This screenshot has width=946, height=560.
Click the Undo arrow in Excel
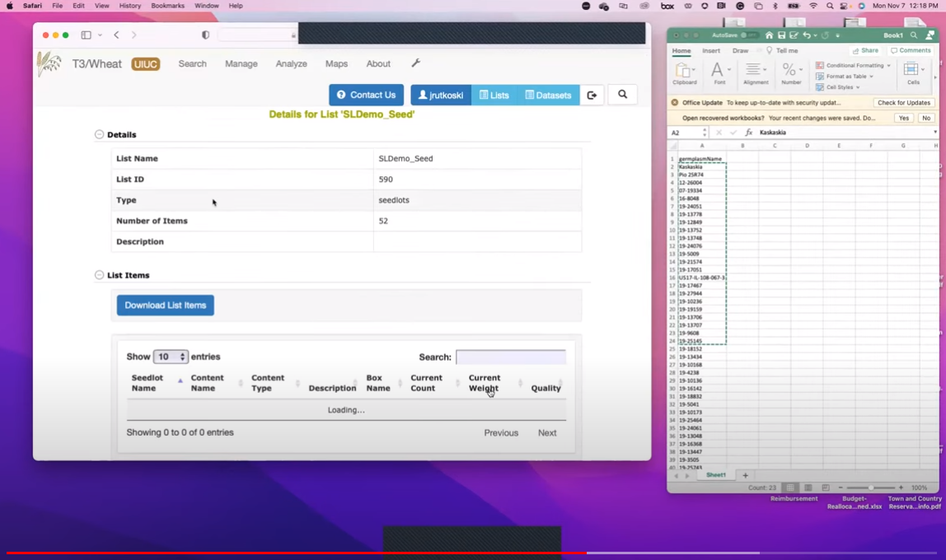pyautogui.click(x=806, y=35)
